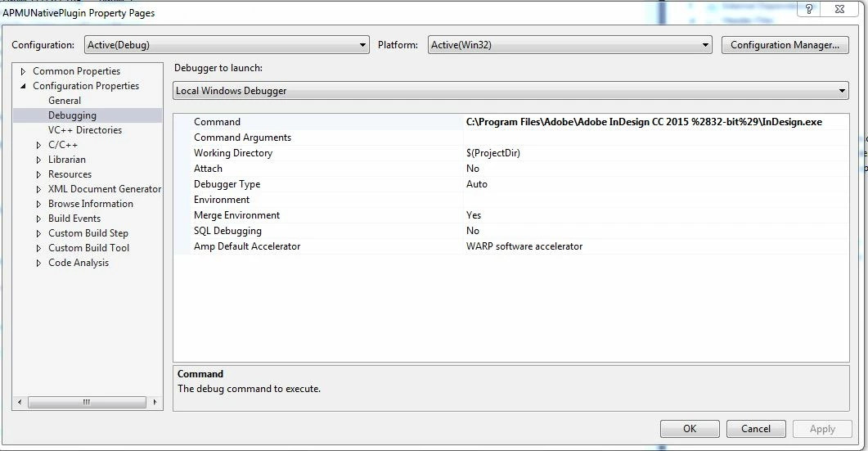Click the tree scrollbar right arrow

click(155, 402)
